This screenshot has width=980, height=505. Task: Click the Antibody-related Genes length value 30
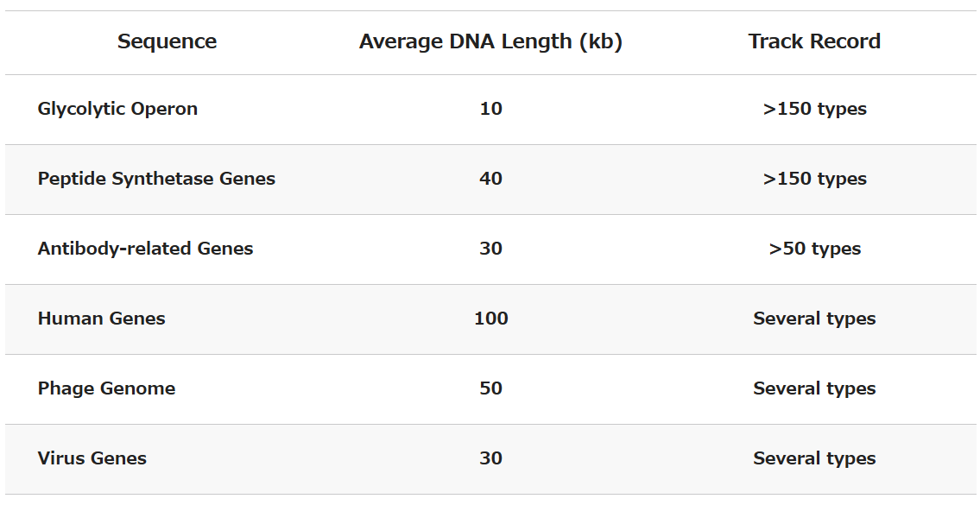490,249
